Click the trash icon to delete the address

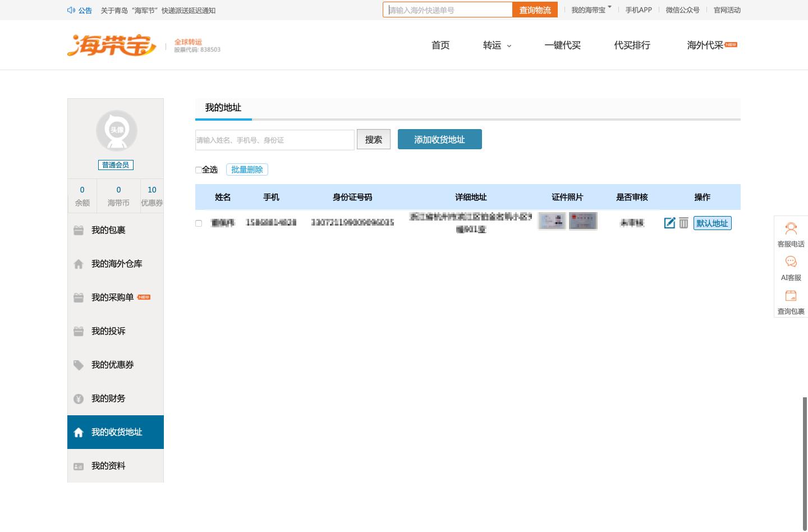click(x=683, y=223)
